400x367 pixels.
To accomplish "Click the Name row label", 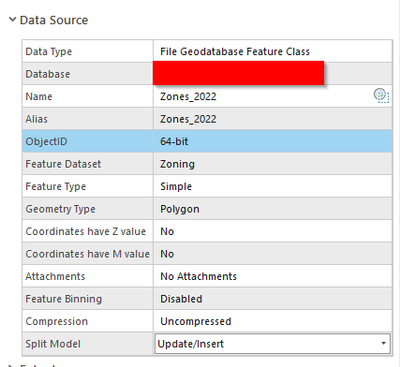I will (x=39, y=96).
